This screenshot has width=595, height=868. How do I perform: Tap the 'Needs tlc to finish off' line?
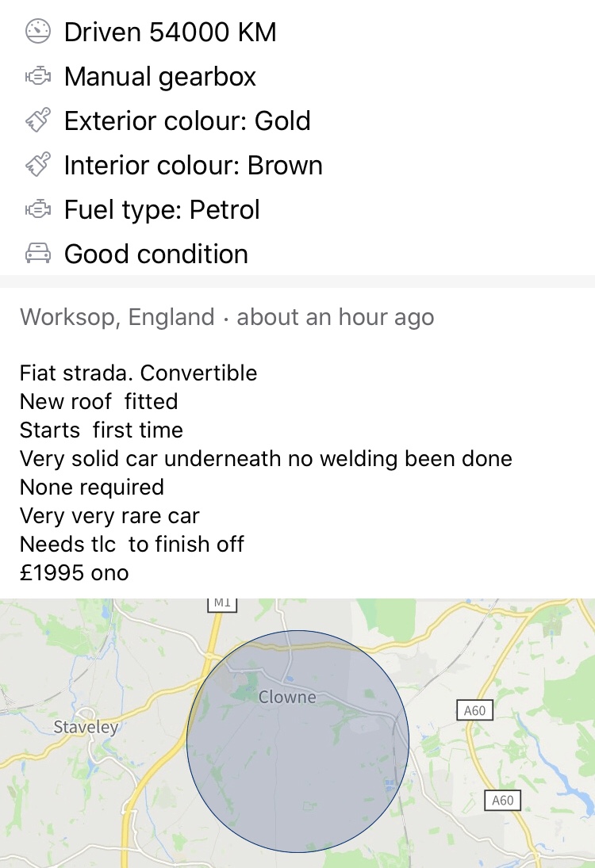tap(132, 544)
